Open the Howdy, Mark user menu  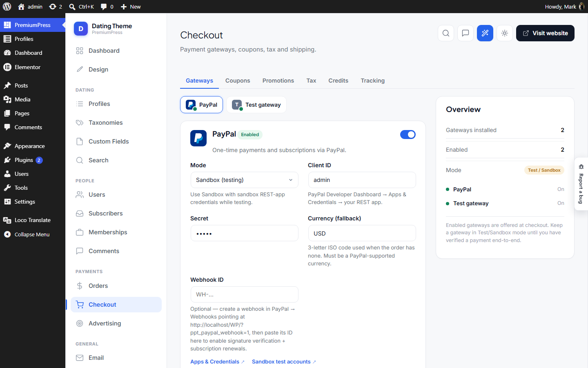click(x=564, y=7)
